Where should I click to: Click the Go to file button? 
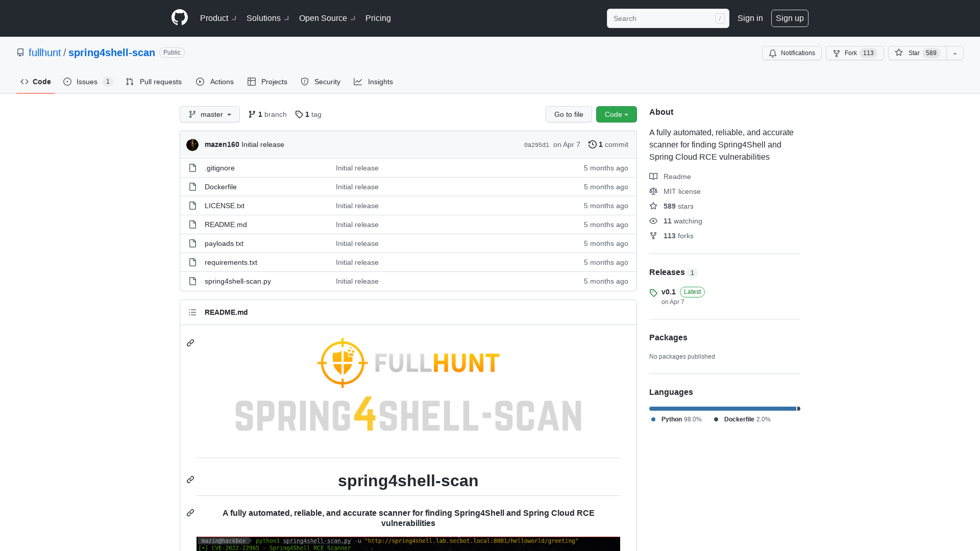(x=569, y=114)
